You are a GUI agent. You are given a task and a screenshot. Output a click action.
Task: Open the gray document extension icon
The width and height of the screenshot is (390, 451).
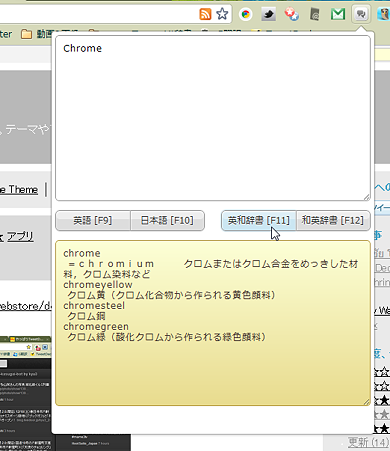pos(315,14)
